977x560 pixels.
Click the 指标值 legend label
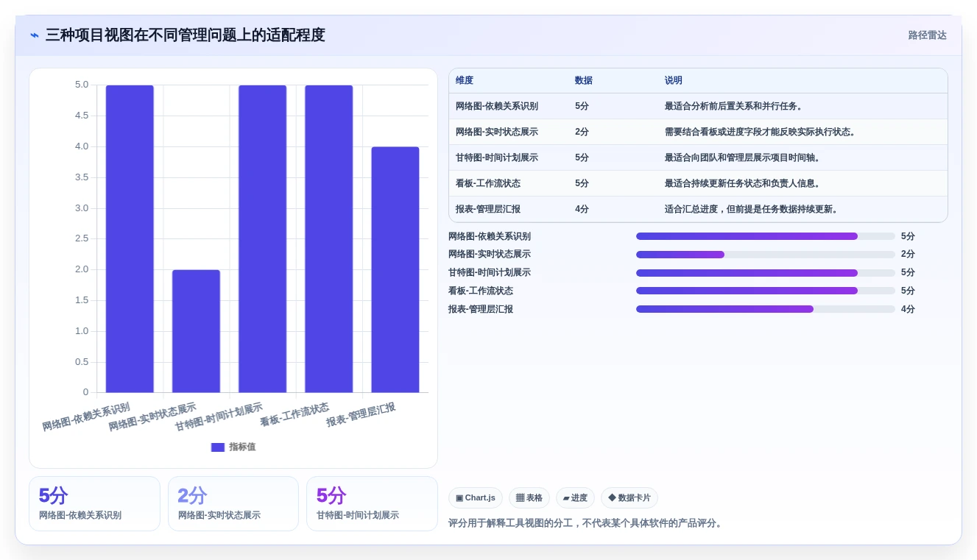coord(242,447)
